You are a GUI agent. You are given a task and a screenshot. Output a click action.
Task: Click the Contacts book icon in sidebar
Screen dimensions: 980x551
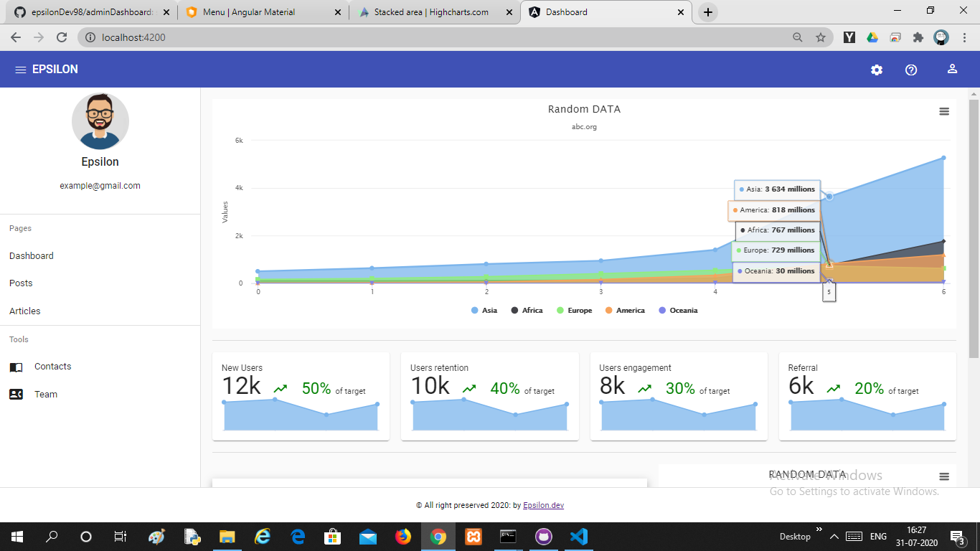(x=16, y=367)
